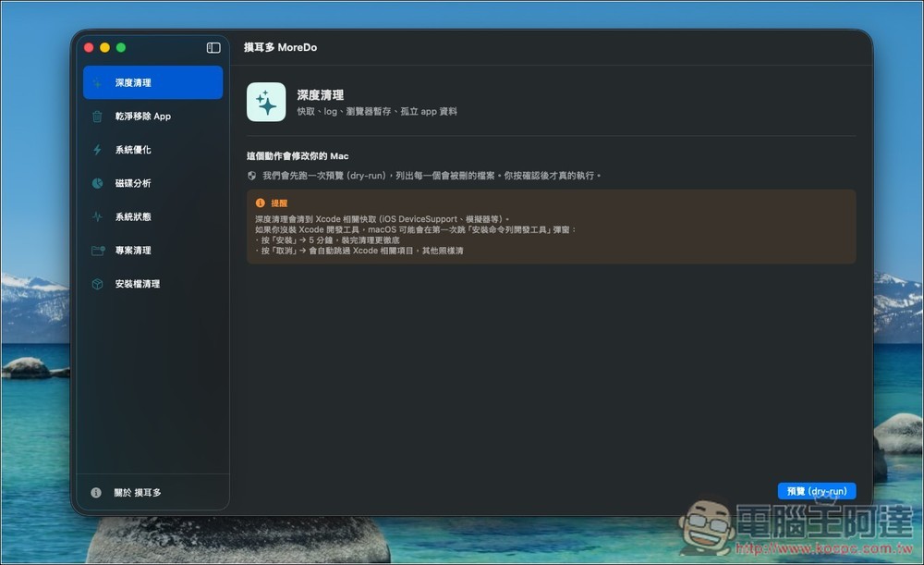The height and width of the screenshot is (565, 924).
Task: Click the 深度清理 sparkles app icon in header
Action: (266, 101)
